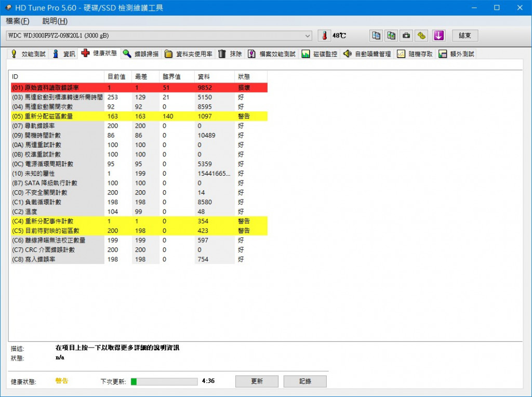This screenshot has width=532, height=397.
Task: Select the (C8) 寫入錯誤率 row
Action: tap(139, 259)
